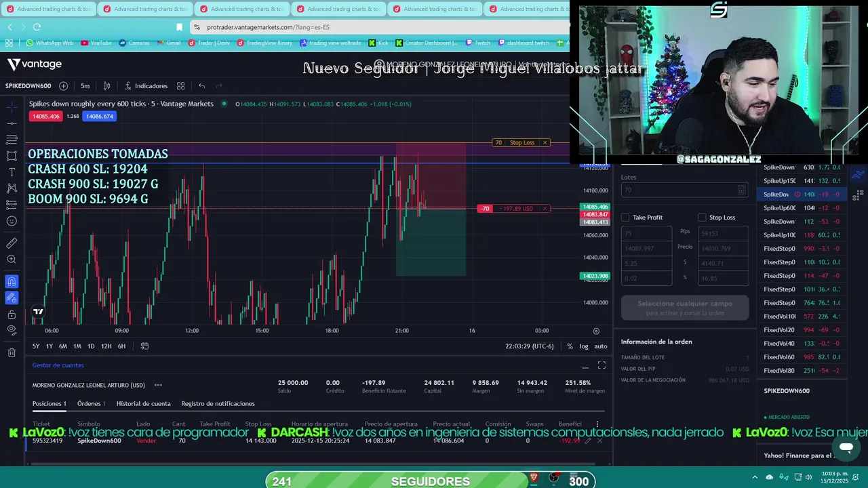Screen dimensions: 868x488
Task: Select the 1Y date range
Action: [x=49, y=346]
